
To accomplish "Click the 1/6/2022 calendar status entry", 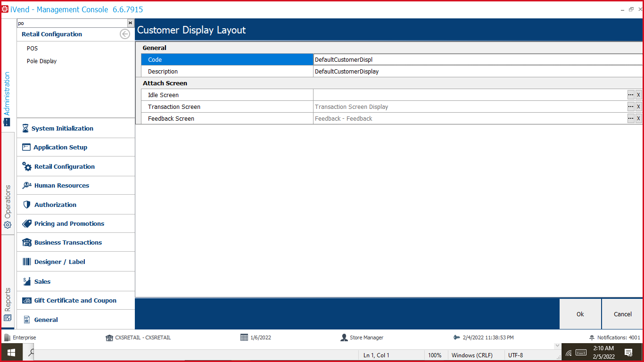I will pyautogui.click(x=256, y=337).
